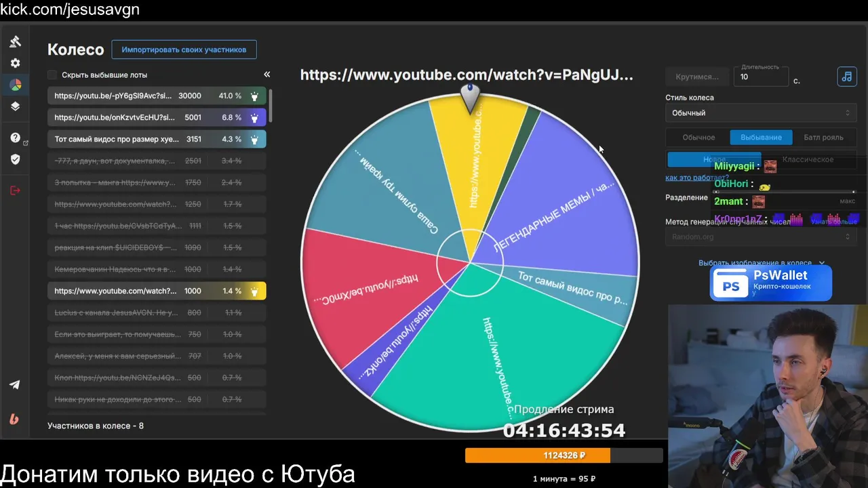Click the highlight icon on the 5001 lot

[x=254, y=118]
